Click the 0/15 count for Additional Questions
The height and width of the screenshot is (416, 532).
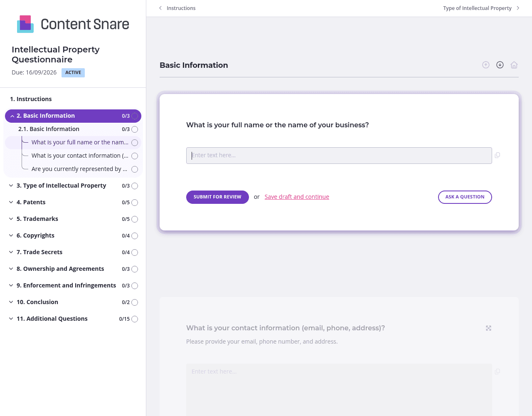[x=124, y=319]
